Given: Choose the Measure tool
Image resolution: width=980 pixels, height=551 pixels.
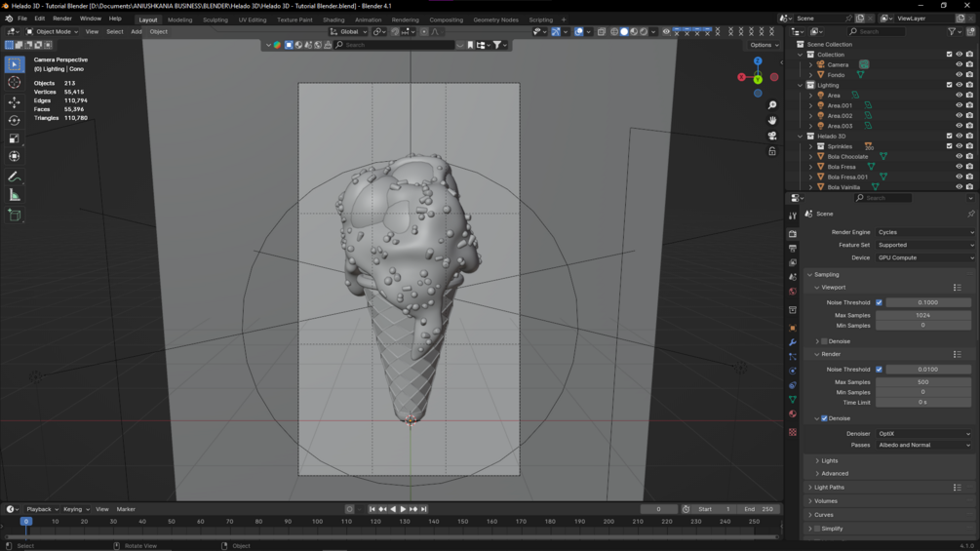Looking at the screenshot, I should (15, 195).
